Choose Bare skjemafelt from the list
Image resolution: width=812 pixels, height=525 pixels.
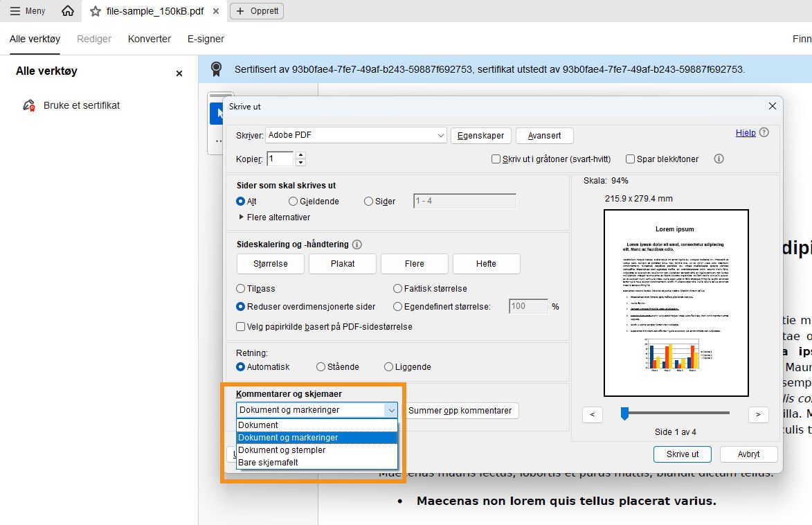317,462
